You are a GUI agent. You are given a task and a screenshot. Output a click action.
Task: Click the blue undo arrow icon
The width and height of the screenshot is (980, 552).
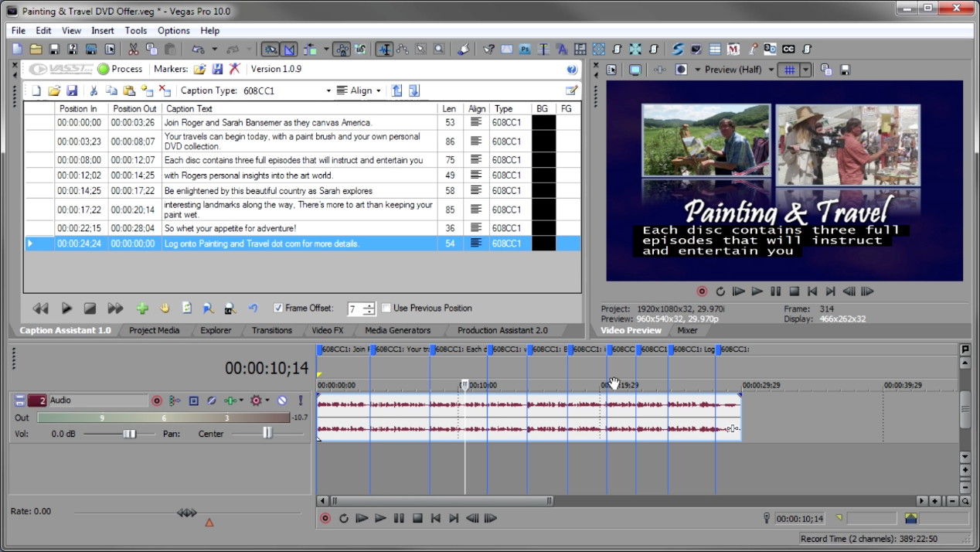pos(253,308)
